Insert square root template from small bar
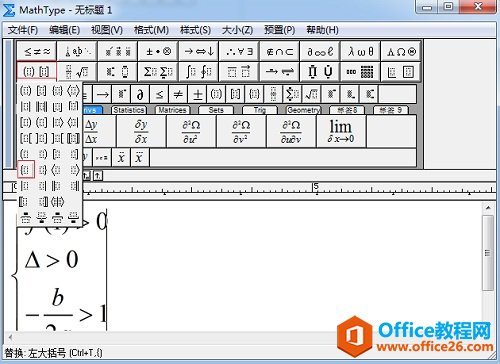The width and height of the screenshot is (500, 364). point(311,94)
